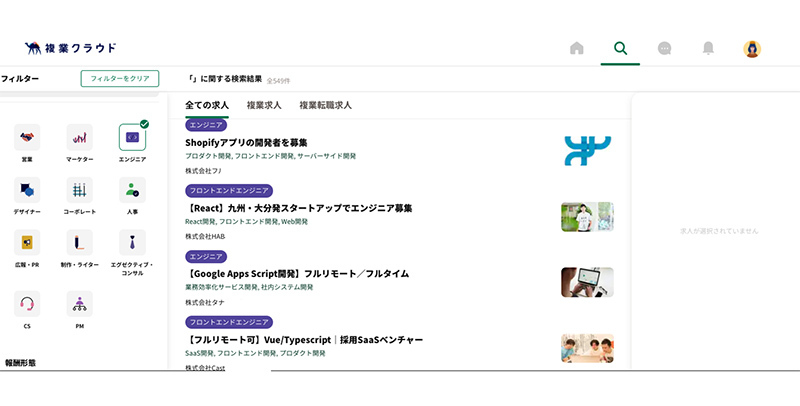
Task: Click the React job listing thumbnail image
Action: pos(587,217)
